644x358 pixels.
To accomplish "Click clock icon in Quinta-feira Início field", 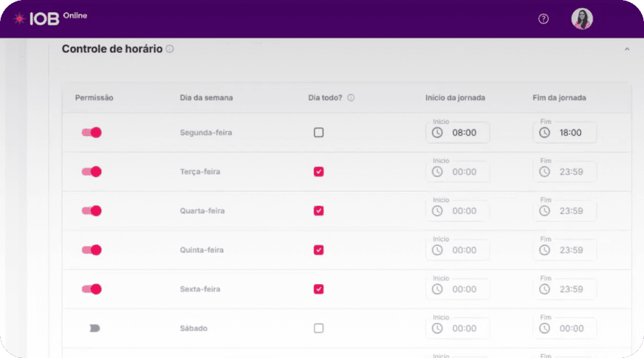I will 437,250.
